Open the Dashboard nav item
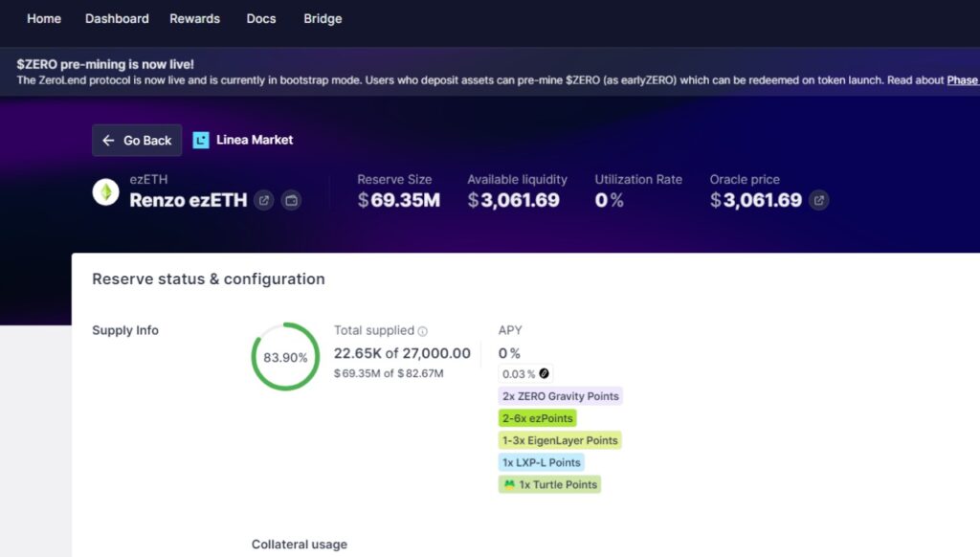980x557 pixels. [117, 19]
